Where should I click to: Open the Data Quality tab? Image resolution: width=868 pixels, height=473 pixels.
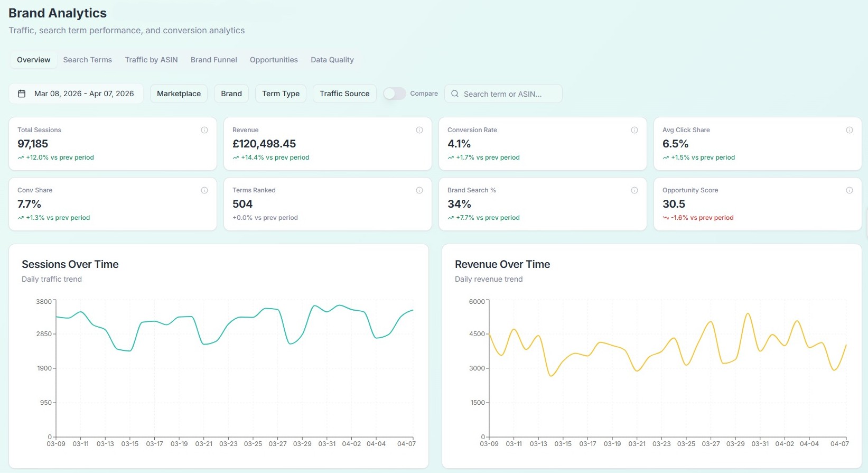[x=332, y=60]
